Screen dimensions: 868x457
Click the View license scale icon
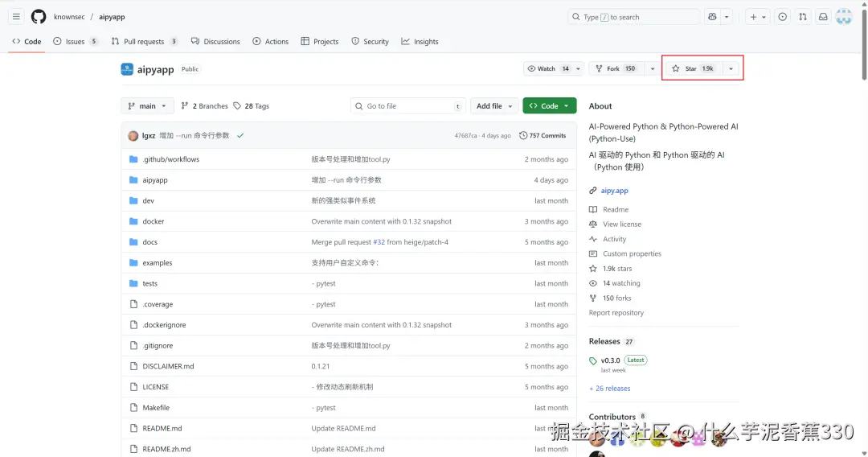[x=593, y=224]
